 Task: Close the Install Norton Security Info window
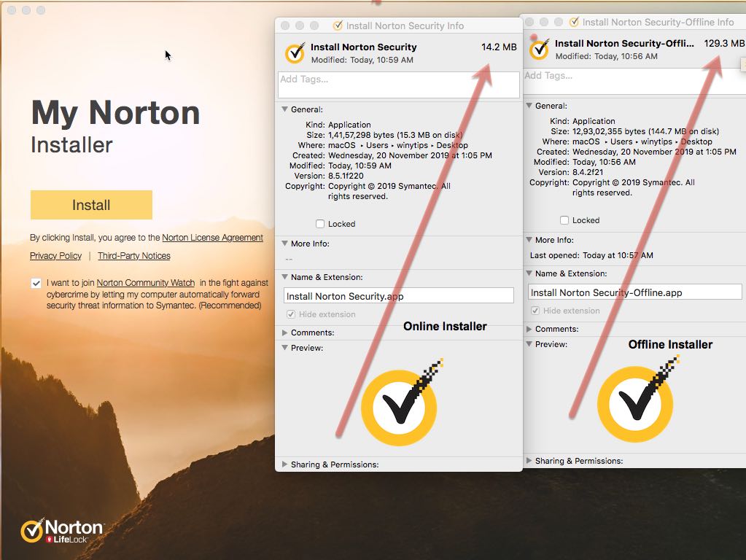click(285, 26)
